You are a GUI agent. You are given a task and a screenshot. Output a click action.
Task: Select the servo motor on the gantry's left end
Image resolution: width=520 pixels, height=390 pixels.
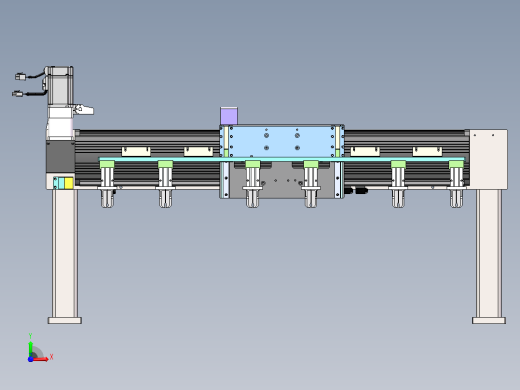tap(59, 87)
